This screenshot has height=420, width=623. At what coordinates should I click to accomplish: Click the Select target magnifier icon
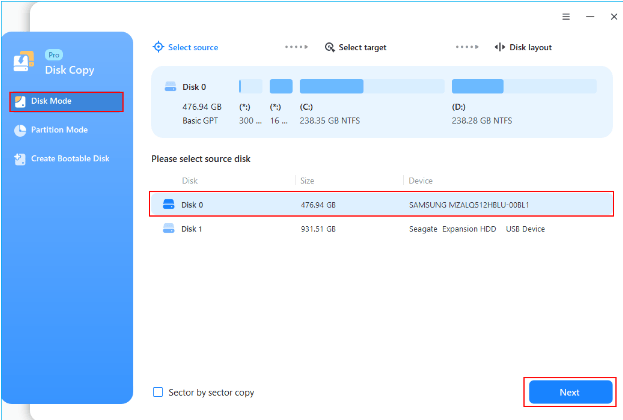point(329,47)
